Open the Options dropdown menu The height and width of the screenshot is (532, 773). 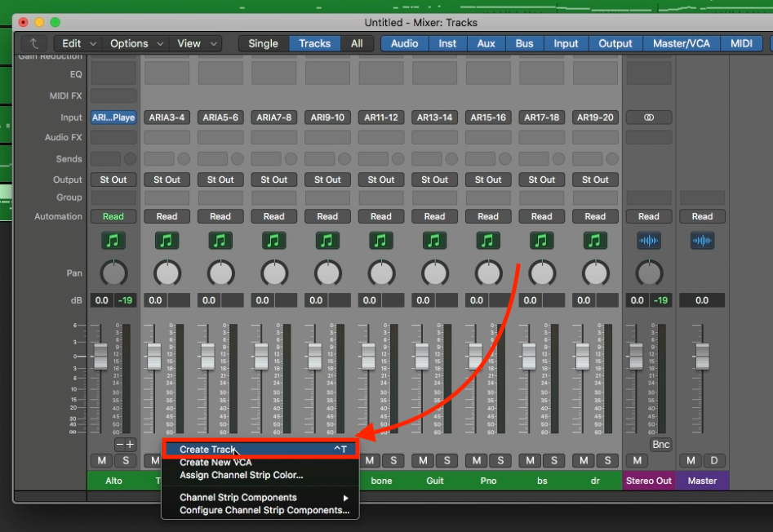(137, 43)
